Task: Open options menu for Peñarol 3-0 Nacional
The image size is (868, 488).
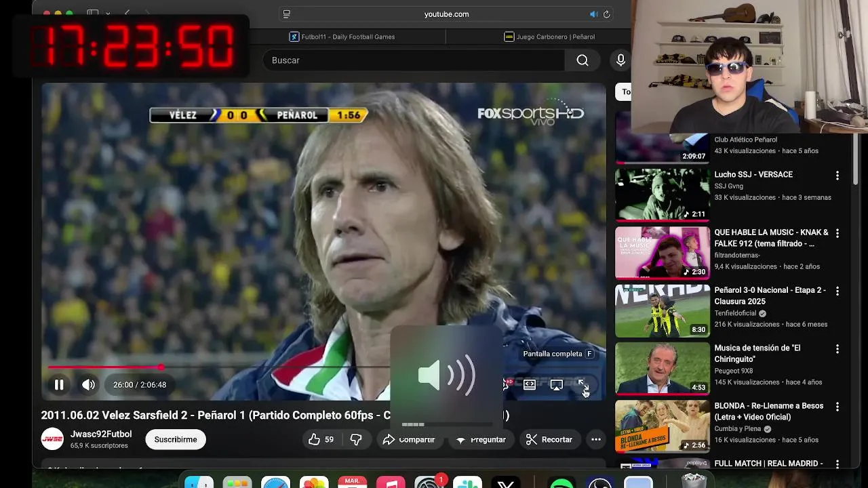Action: (837, 291)
